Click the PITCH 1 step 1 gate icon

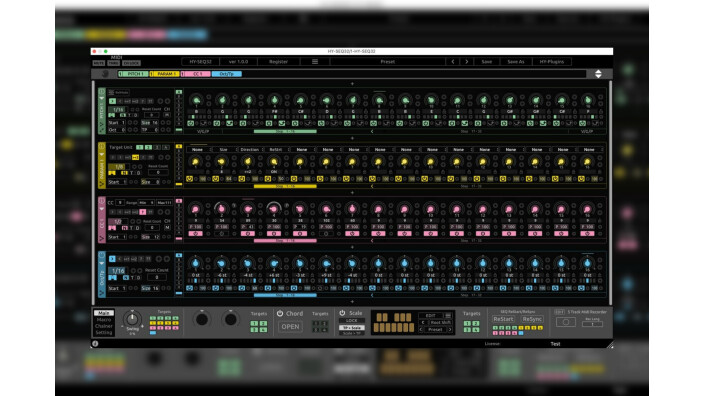coord(190,123)
